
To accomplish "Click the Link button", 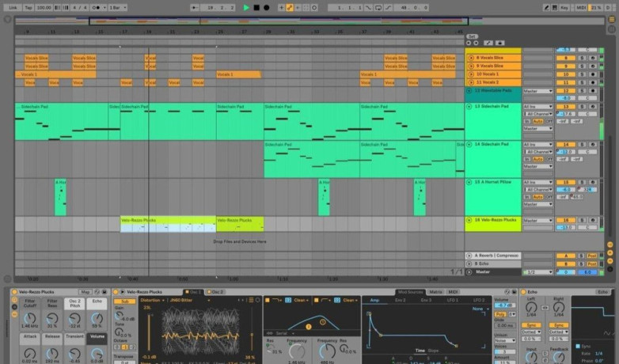I will 13,7.
